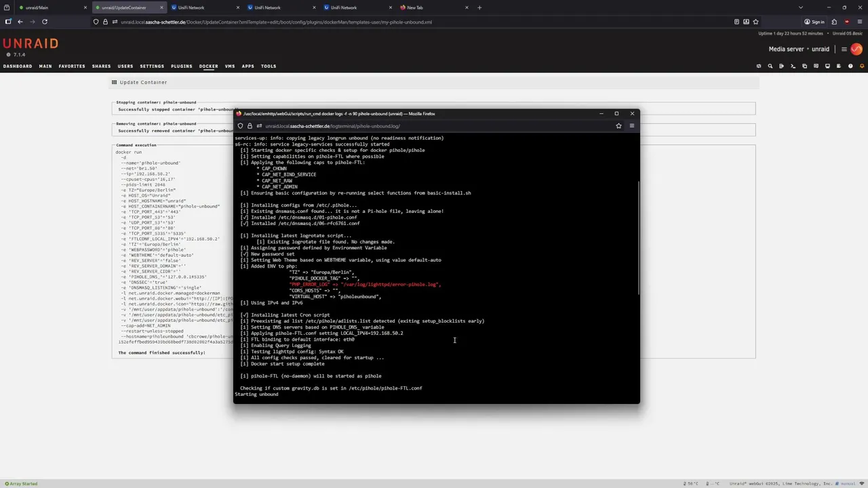Open the Users menu item
This screenshot has height=488, width=868.
pos(125,66)
